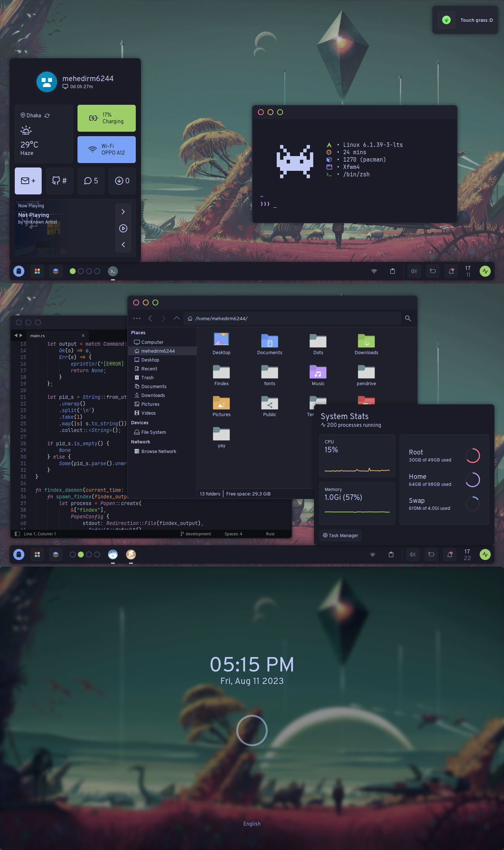
Task: Click the Home disk usage ring
Action: [472, 480]
